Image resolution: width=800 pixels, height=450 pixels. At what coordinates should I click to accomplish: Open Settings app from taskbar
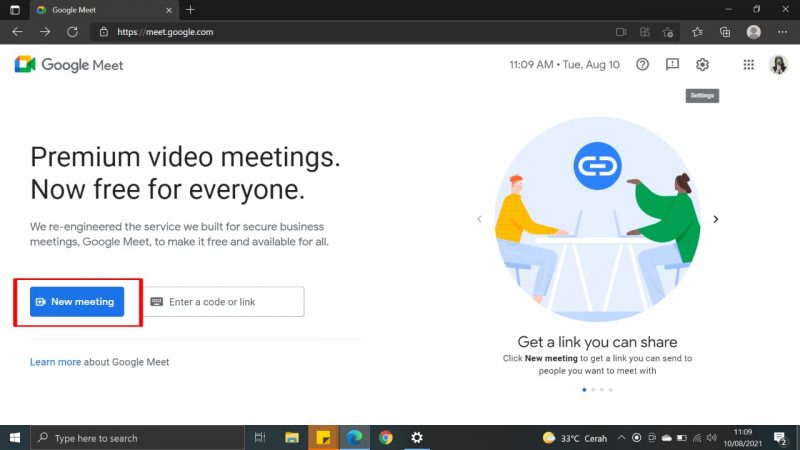pos(417,438)
